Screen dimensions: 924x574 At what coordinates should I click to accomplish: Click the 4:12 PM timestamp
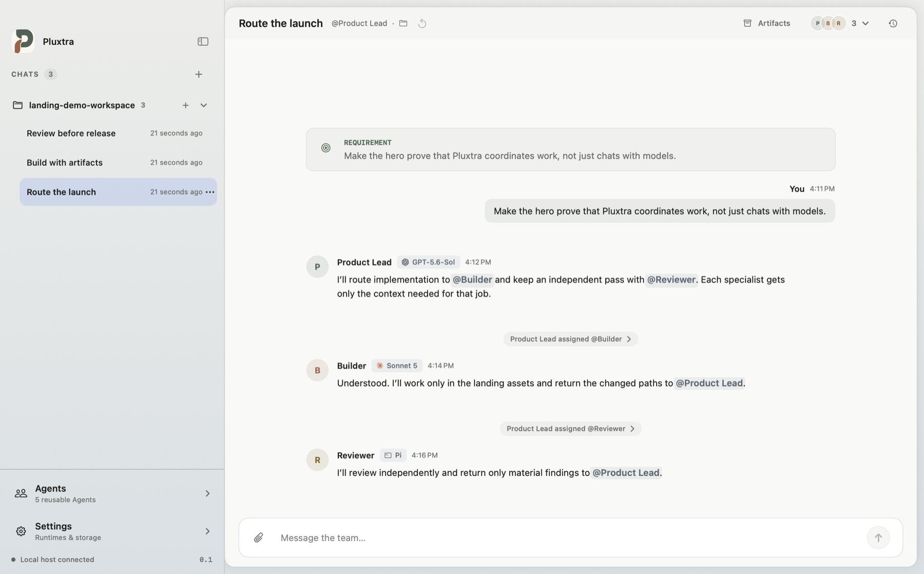point(478,262)
